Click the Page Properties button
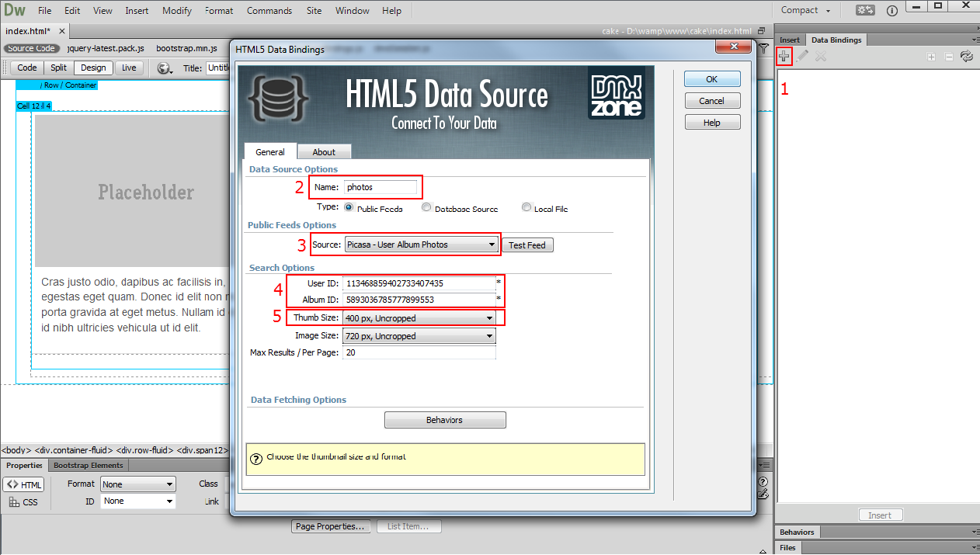 (330, 526)
